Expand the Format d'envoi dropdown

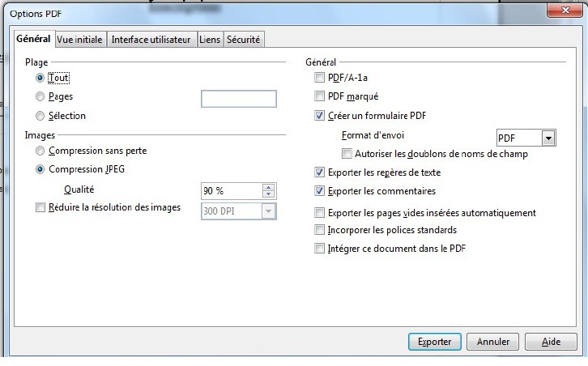(548, 138)
